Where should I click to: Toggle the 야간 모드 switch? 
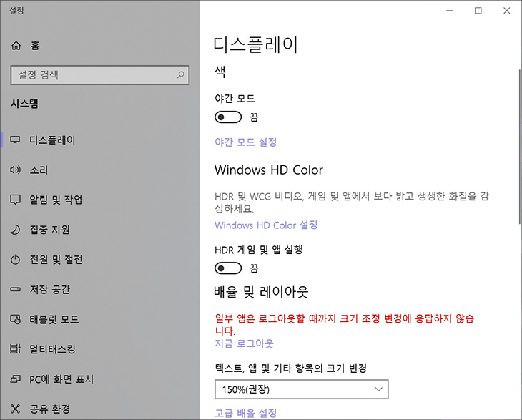point(228,117)
